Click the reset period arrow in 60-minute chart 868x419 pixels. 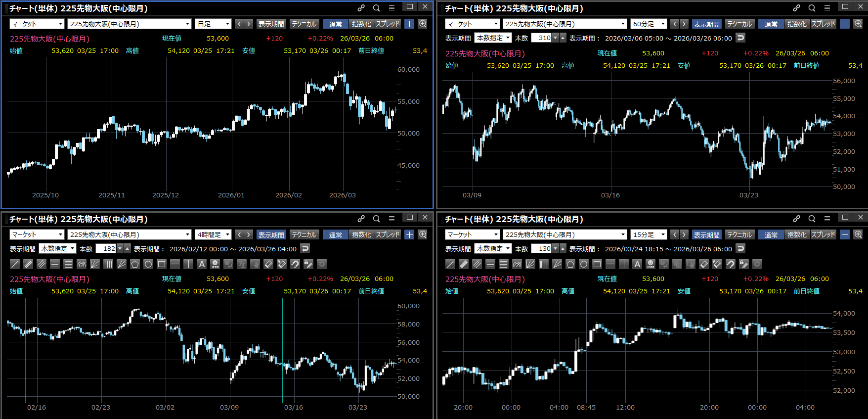click(740, 38)
